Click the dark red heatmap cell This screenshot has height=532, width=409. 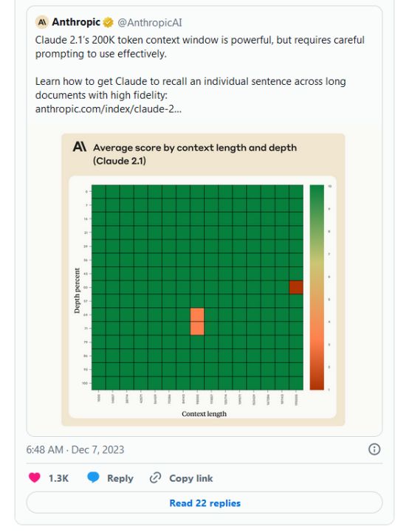tap(296, 287)
